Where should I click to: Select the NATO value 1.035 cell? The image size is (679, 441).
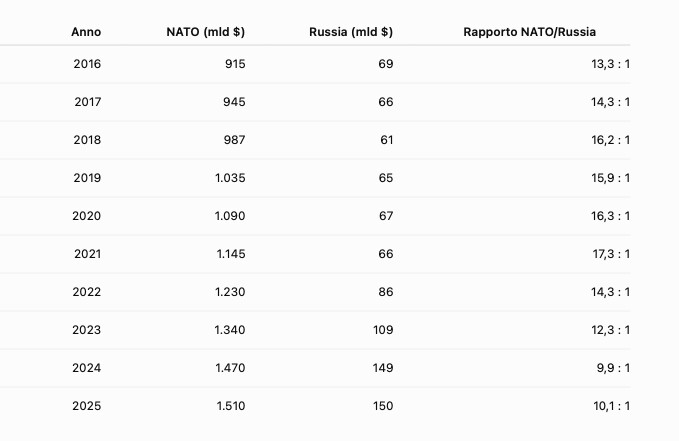(x=230, y=178)
